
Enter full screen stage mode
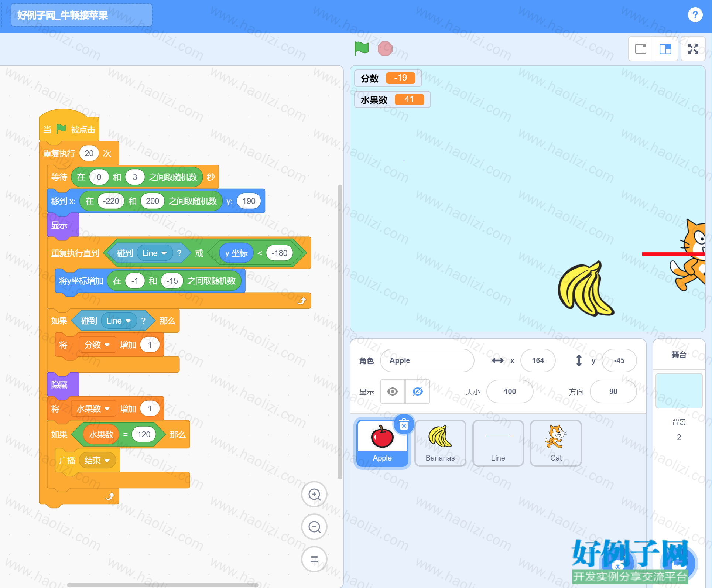(x=693, y=49)
